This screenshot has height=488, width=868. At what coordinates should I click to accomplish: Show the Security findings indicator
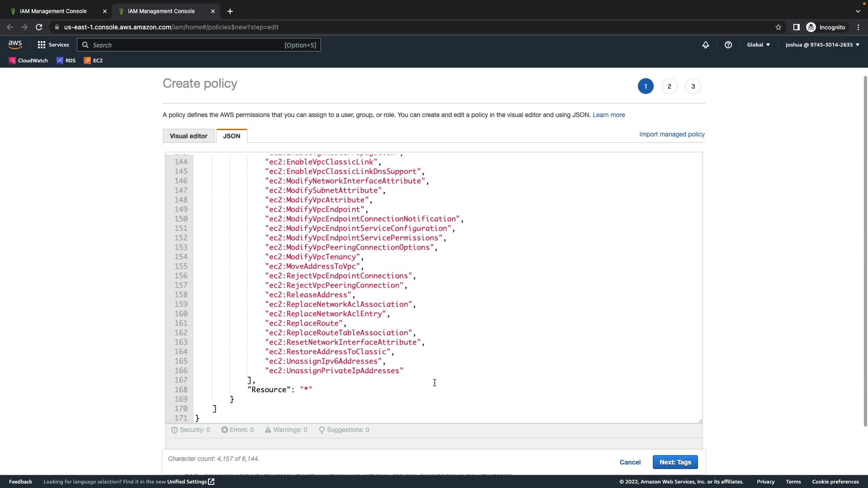coord(190,430)
